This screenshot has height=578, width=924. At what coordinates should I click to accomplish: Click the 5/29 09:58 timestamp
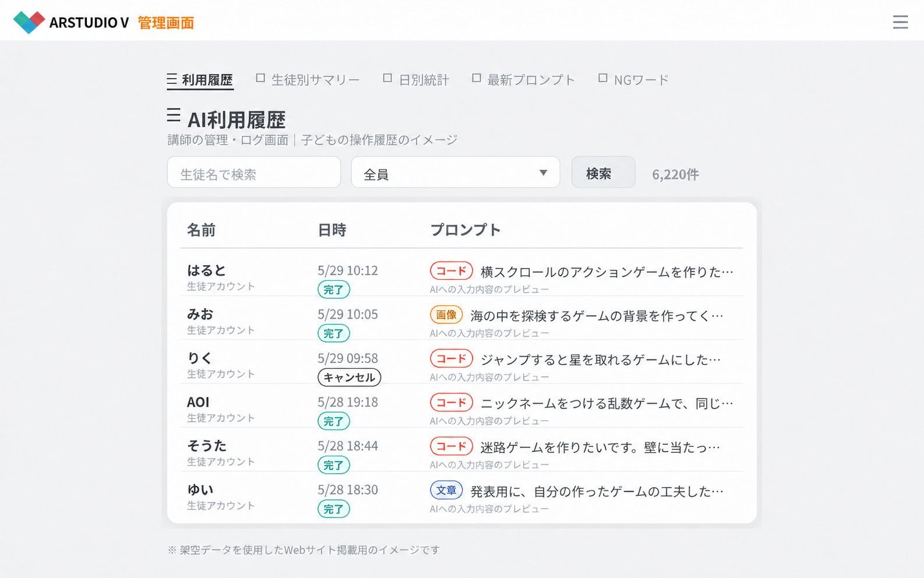(348, 358)
